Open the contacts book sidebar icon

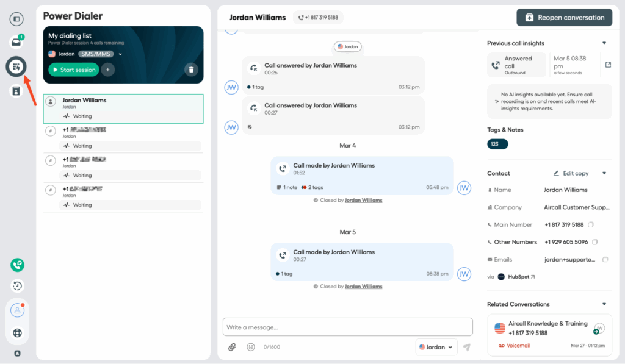click(16, 91)
